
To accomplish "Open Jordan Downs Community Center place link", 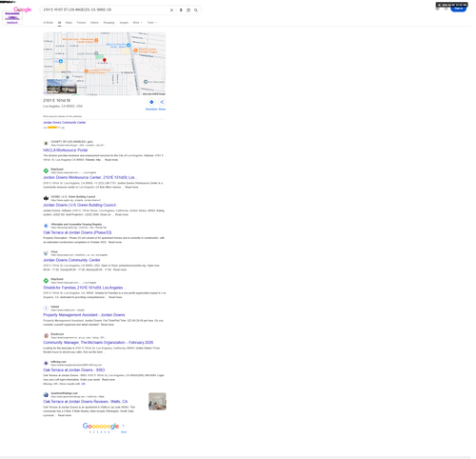I will coord(65,123).
